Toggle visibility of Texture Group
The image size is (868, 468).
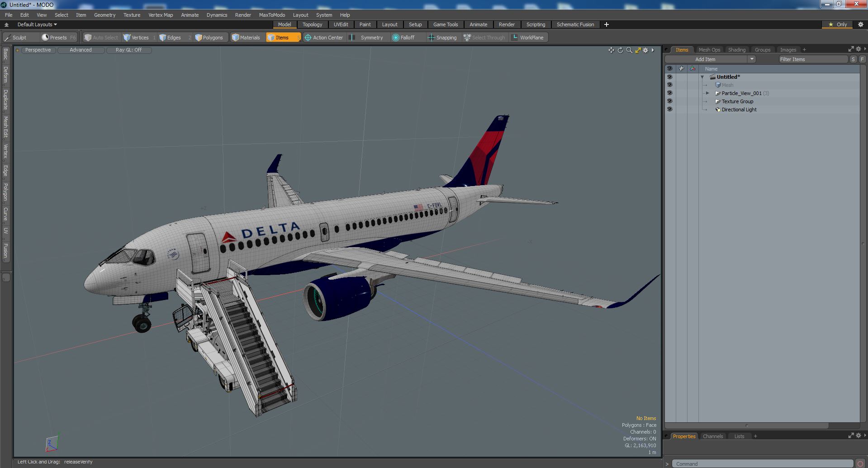(x=669, y=101)
